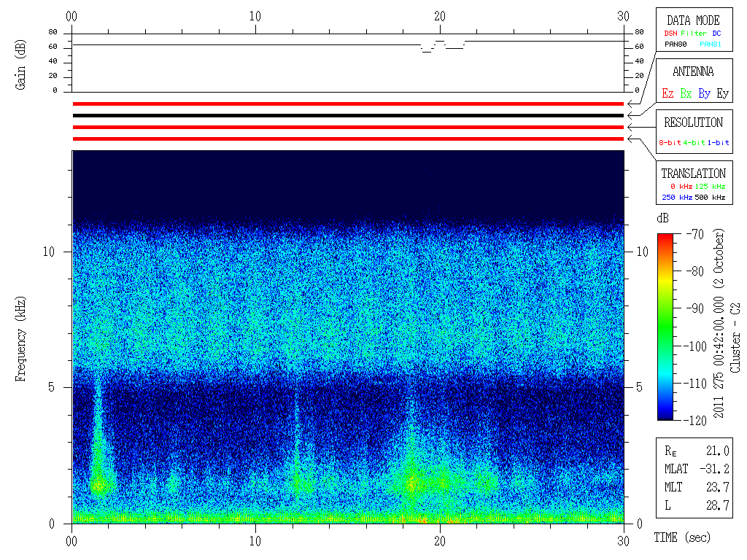
Task: Click the black Ey antenna label
Action: pyautogui.click(x=722, y=93)
